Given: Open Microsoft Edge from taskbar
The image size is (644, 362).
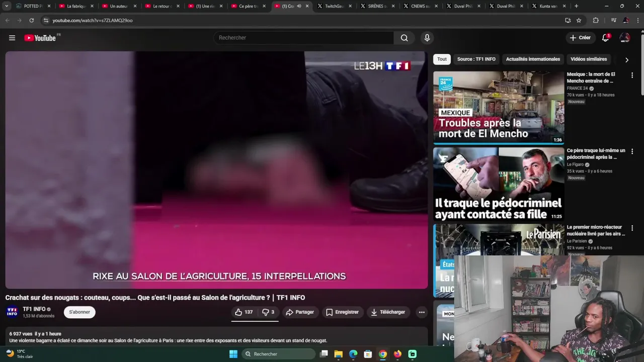Looking at the screenshot, I should tap(353, 354).
